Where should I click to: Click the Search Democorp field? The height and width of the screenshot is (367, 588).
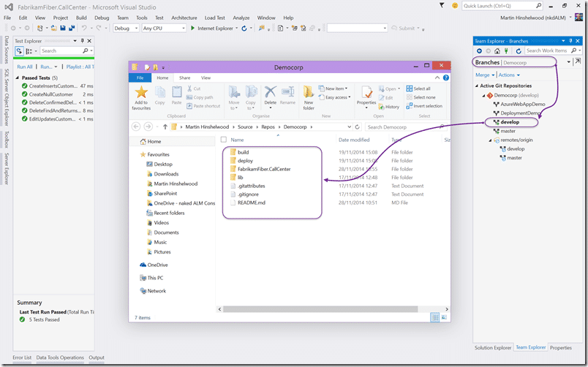(406, 127)
